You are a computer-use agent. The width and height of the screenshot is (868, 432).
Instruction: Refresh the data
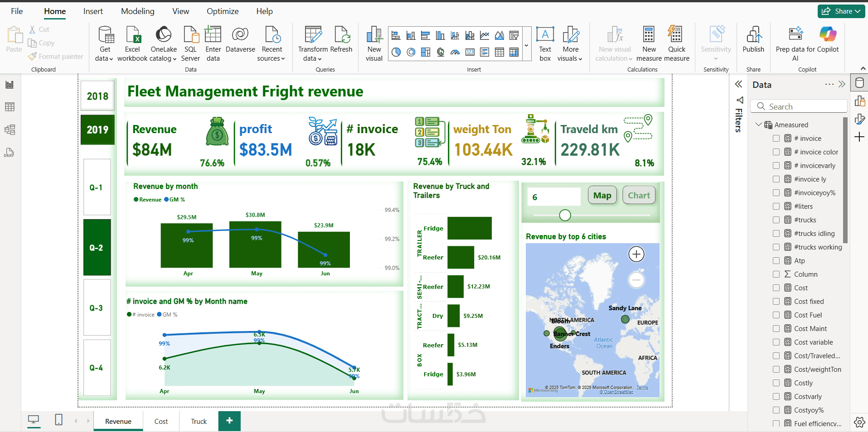point(341,39)
